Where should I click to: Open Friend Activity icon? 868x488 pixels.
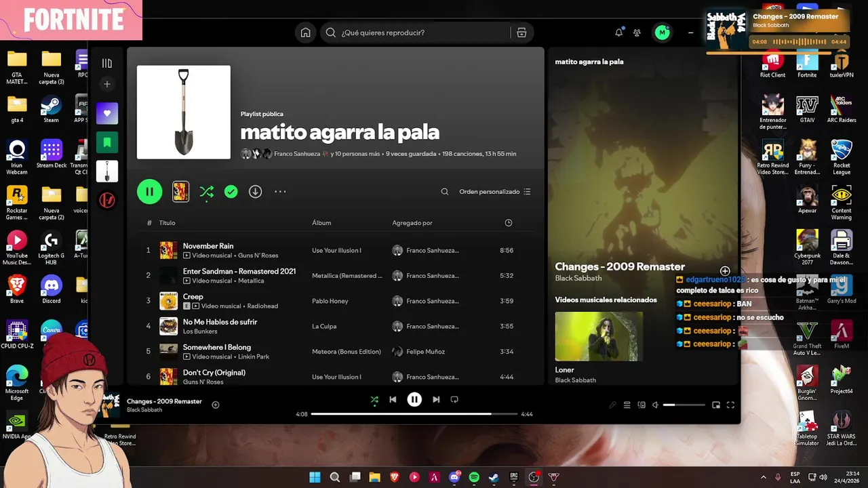[x=637, y=33]
